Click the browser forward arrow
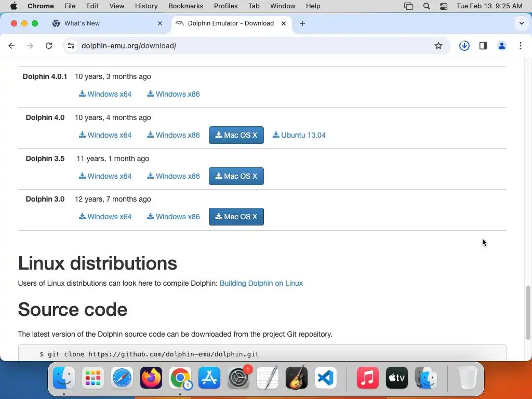 pyautogui.click(x=30, y=46)
